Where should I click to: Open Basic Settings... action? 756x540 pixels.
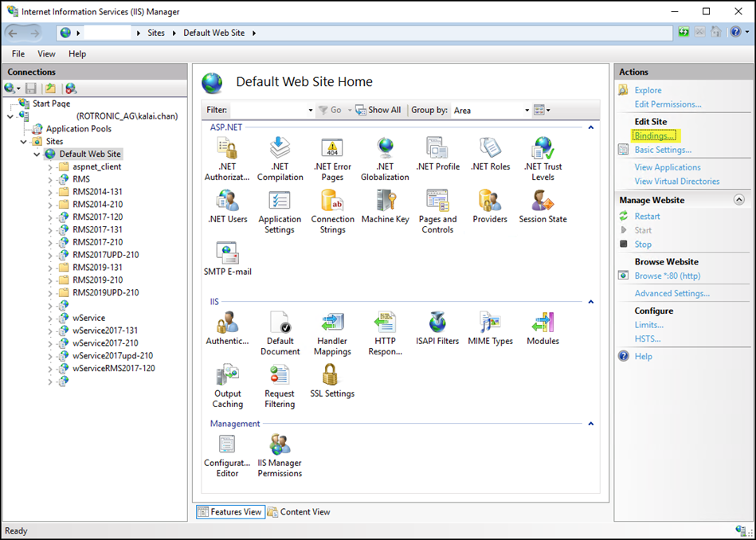663,150
